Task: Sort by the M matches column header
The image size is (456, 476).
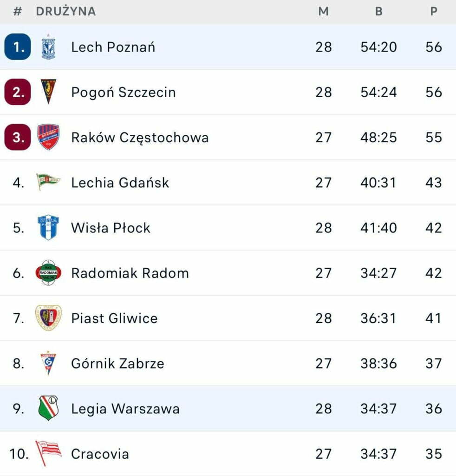Action: 324,12
